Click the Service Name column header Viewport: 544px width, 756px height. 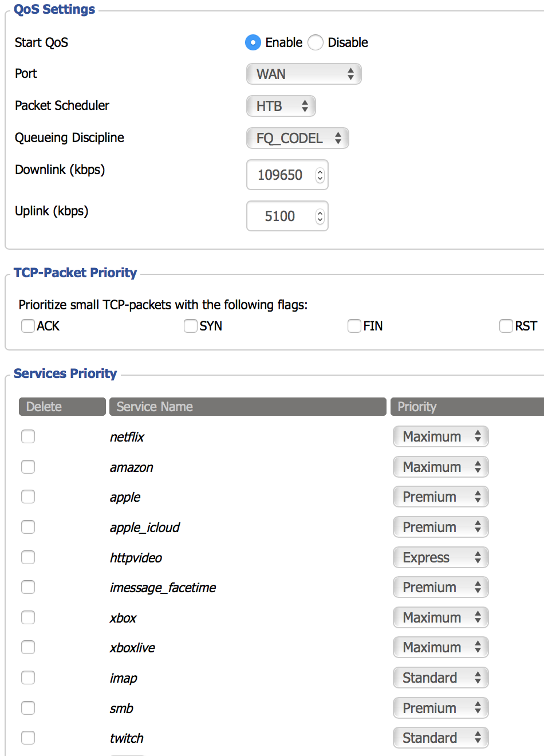(x=247, y=407)
